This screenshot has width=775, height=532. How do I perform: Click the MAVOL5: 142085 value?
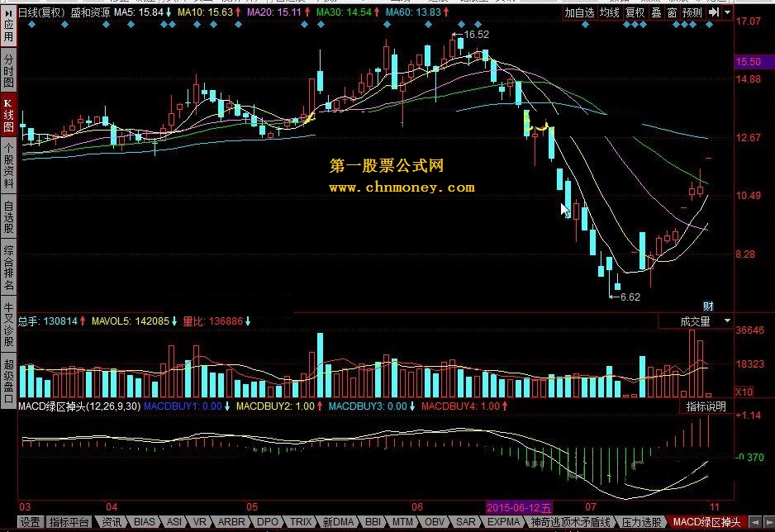(131, 321)
